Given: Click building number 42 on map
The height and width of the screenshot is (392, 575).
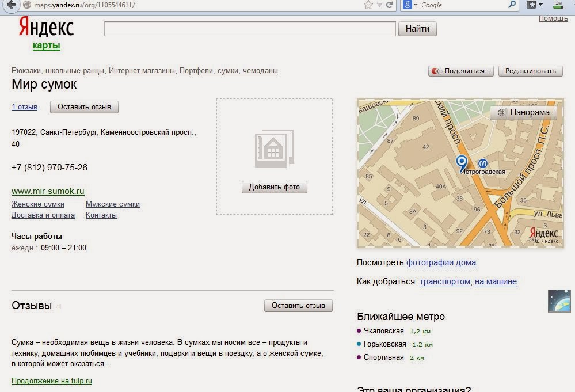Looking at the screenshot, I should (426, 147).
